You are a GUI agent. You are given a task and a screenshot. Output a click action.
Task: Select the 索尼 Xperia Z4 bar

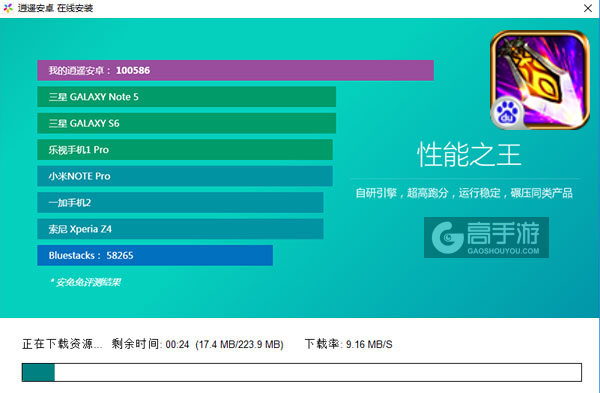(180, 229)
